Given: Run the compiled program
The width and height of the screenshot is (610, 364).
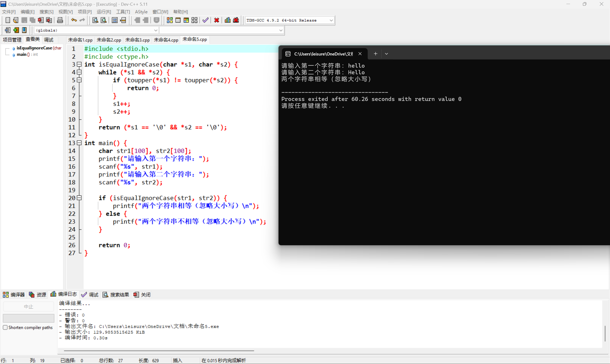Looking at the screenshot, I should click(178, 20).
